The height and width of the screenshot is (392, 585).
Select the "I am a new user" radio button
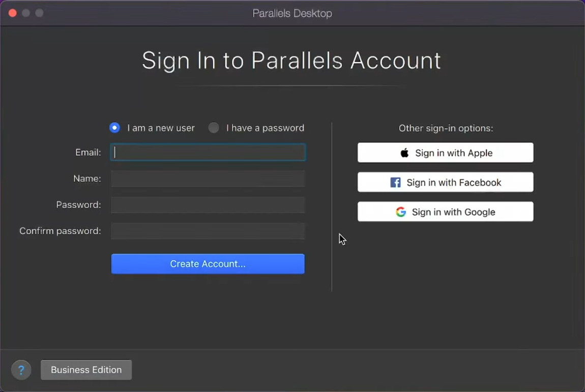pos(114,128)
